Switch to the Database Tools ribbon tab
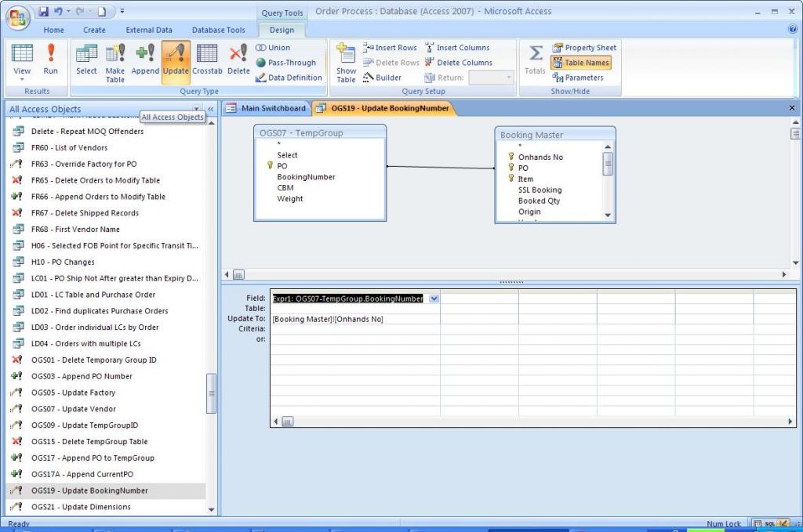 (220, 31)
